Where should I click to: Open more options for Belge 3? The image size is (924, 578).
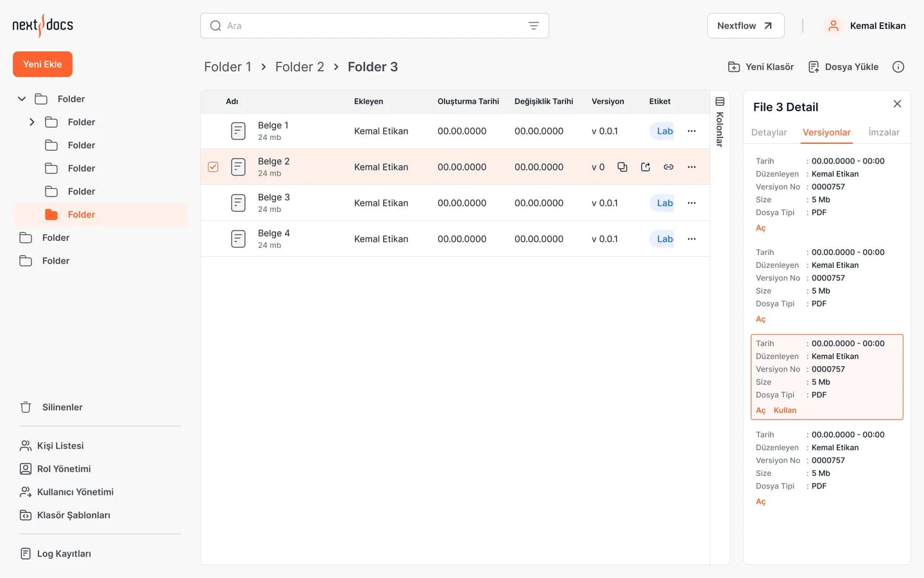(692, 203)
